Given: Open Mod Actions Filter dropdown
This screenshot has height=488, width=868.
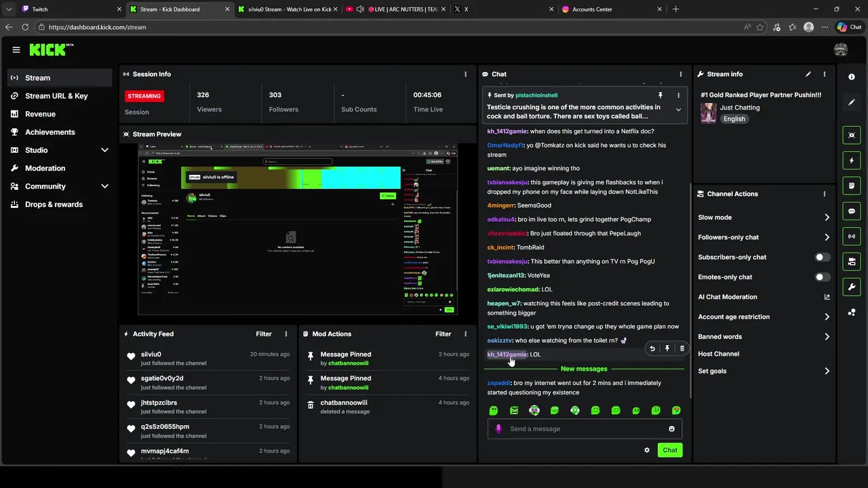Looking at the screenshot, I should 443,334.
